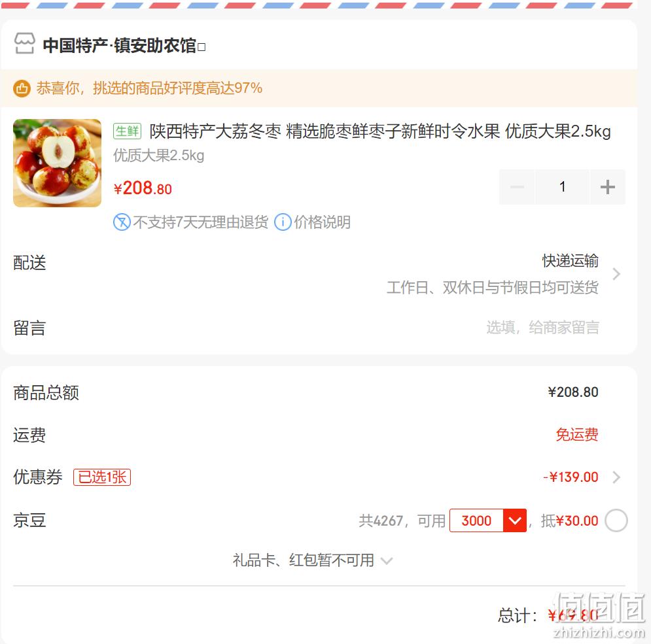651x644 pixels.
Task: Decrease quantity with the minus button
Action: click(516, 187)
